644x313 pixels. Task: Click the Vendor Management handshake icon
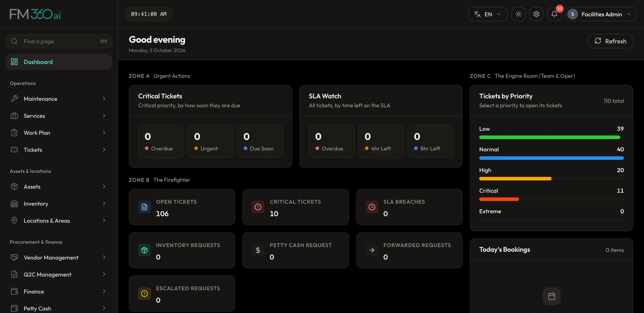14,257
